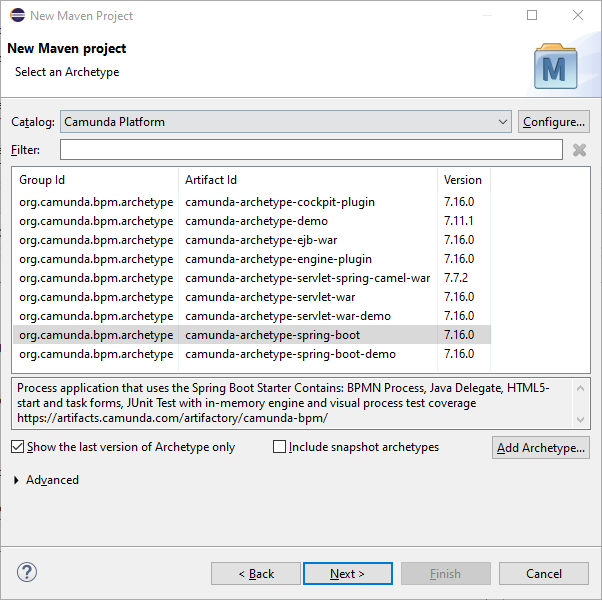Click inside the Filter text field
This screenshot has height=600, width=602.
[x=311, y=150]
